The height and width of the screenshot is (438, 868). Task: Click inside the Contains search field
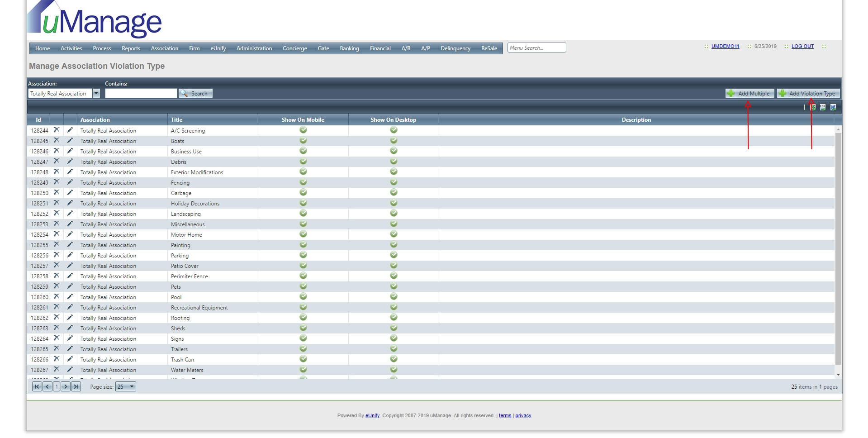tap(140, 93)
